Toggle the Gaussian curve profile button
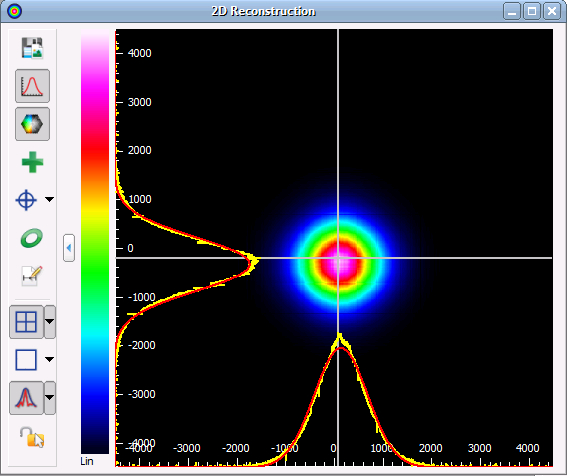The width and height of the screenshot is (567, 476). click(33, 86)
